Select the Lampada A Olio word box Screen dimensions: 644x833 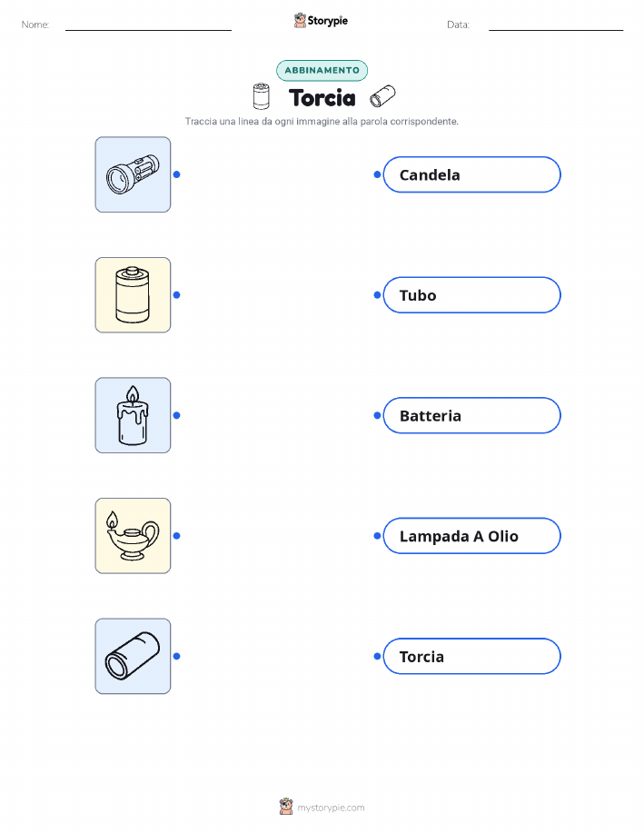(x=471, y=536)
